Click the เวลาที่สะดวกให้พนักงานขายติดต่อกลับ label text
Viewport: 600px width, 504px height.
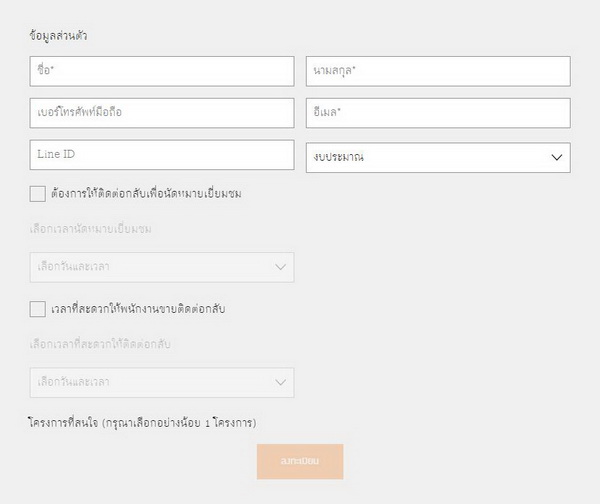[x=137, y=309]
